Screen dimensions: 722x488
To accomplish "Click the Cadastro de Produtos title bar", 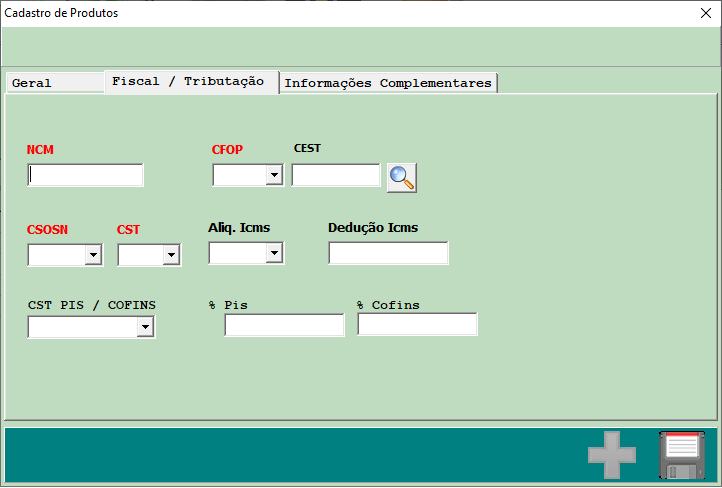I will point(300,13).
